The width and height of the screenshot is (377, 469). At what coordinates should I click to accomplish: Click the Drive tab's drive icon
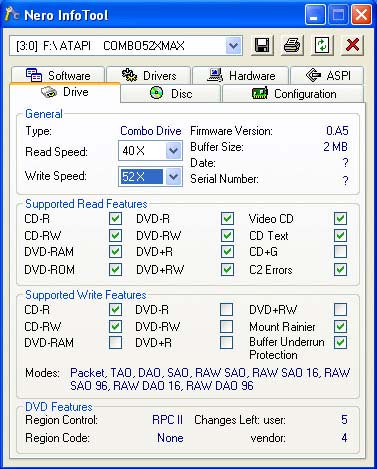pyautogui.click(x=49, y=92)
